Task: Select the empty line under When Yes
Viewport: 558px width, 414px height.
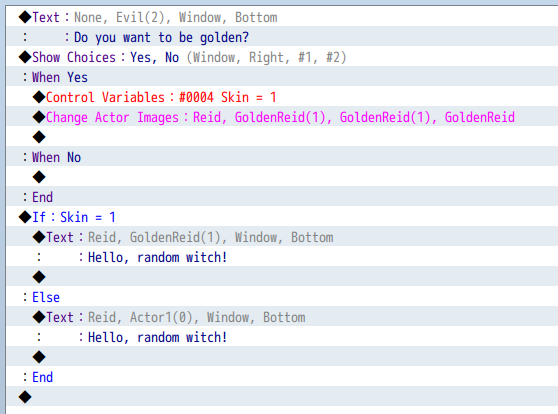Action: pos(282,137)
